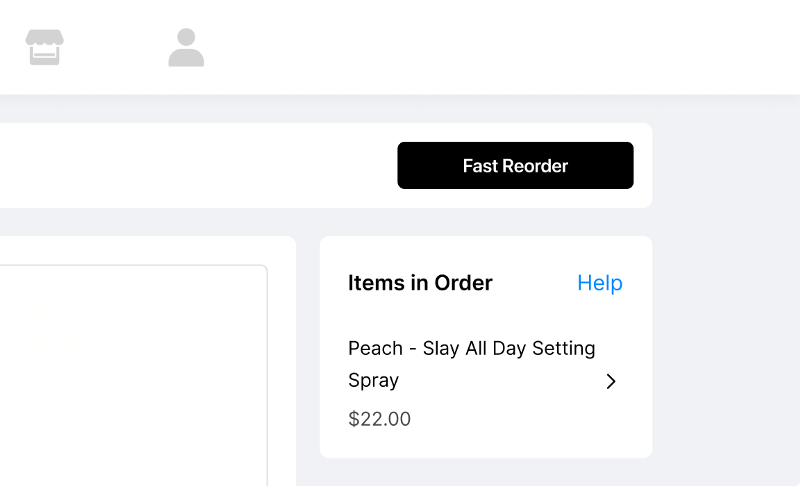Tap the gray avatar icon in header
Screen dimensions: 800x486
click(186, 47)
